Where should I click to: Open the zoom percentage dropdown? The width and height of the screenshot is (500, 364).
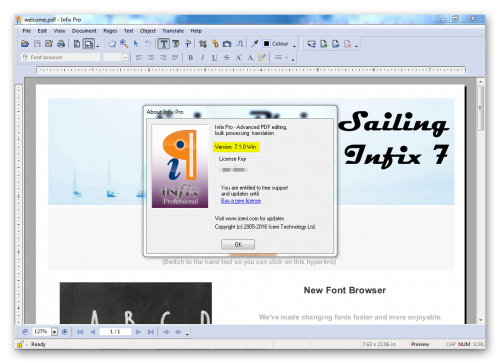point(54,332)
